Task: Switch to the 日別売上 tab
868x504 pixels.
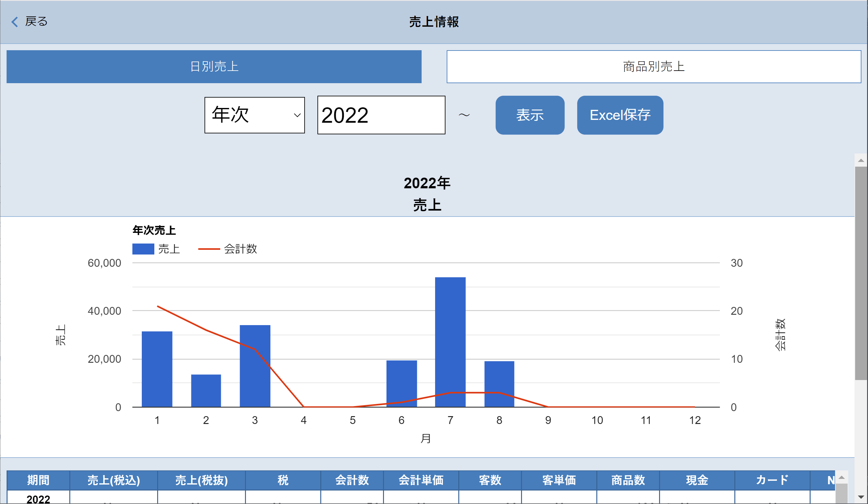Action: (214, 67)
